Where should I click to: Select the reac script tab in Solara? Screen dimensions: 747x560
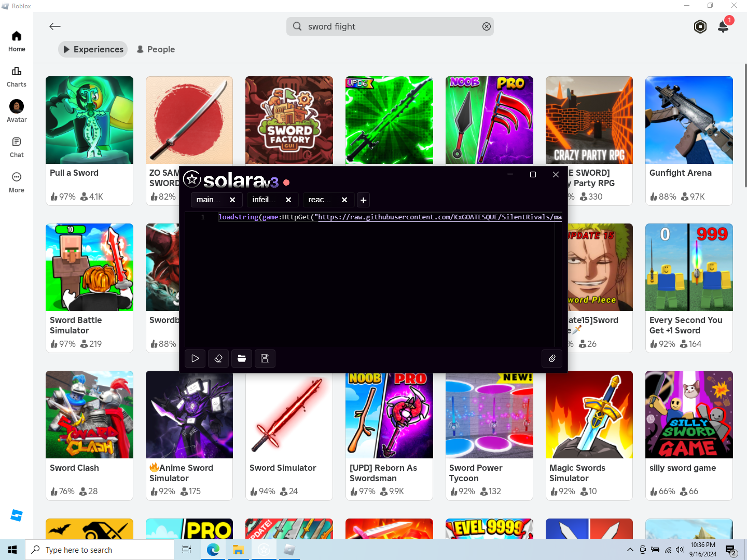point(320,200)
